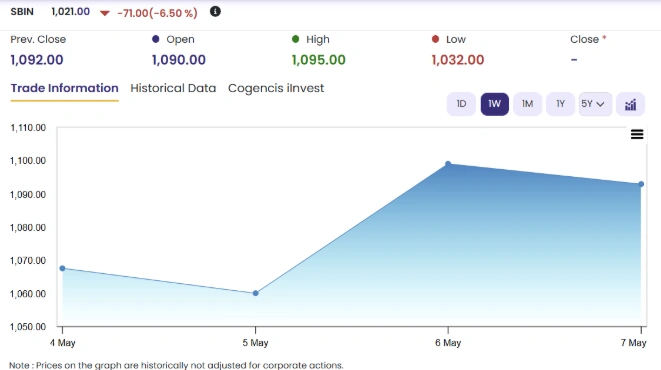The width and height of the screenshot is (661, 370).
Task: Open the advanced chart icon button
Action: coord(630,104)
